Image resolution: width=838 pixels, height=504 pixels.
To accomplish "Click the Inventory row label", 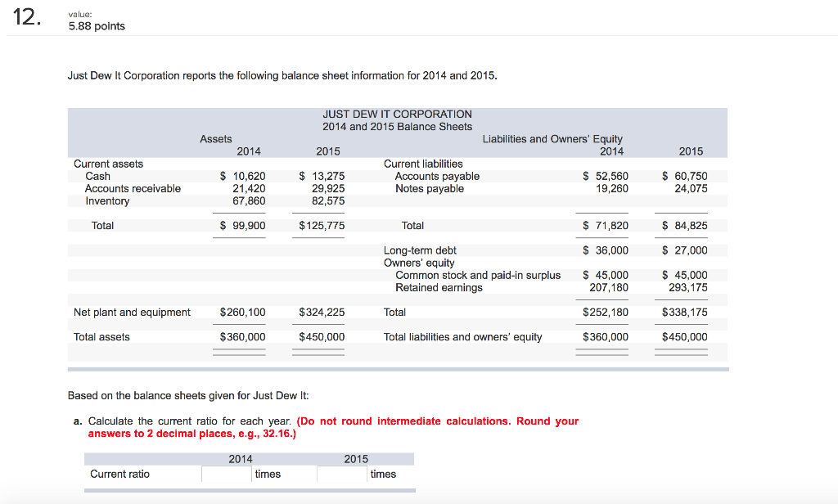I will [x=107, y=201].
